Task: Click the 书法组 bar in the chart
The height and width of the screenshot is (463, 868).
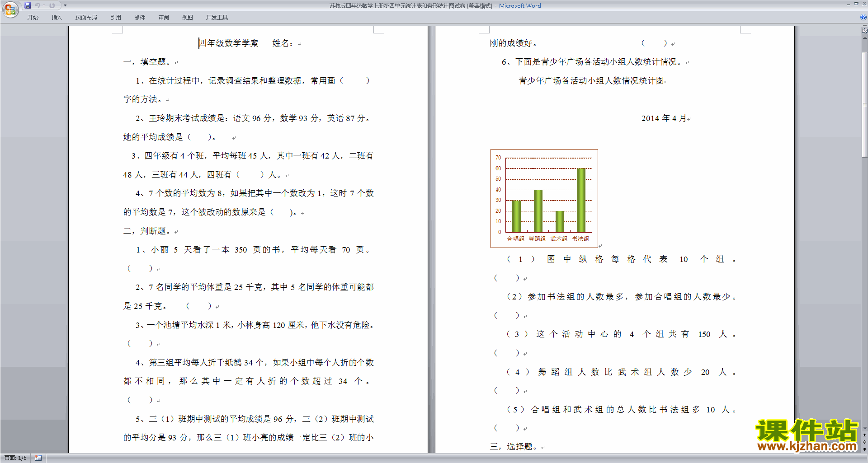Action: (x=581, y=200)
